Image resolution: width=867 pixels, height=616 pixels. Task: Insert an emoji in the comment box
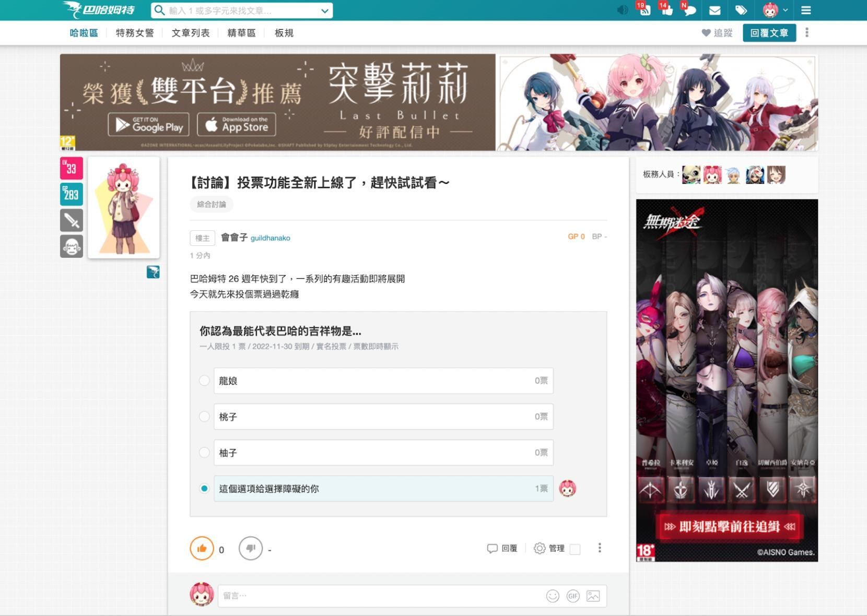(553, 595)
